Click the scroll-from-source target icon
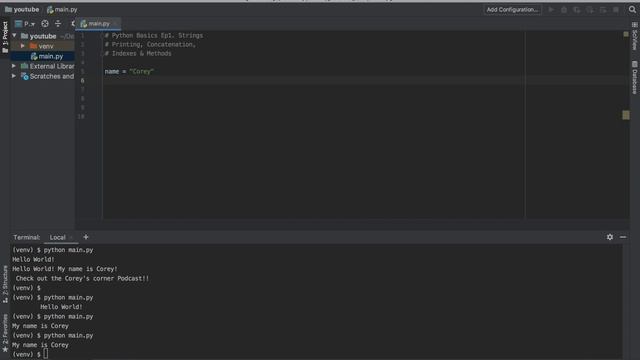640x360 pixels. [x=45, y=24]
